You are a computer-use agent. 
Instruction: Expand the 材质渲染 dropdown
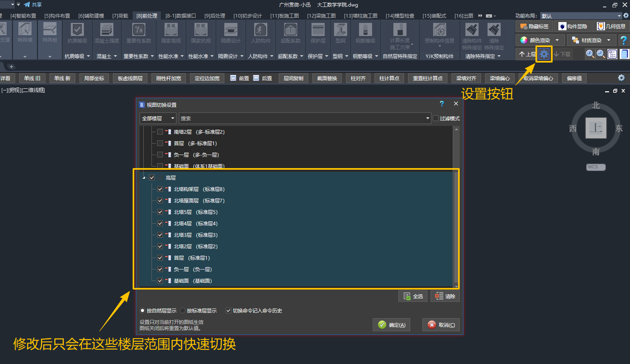coord(609,40)
